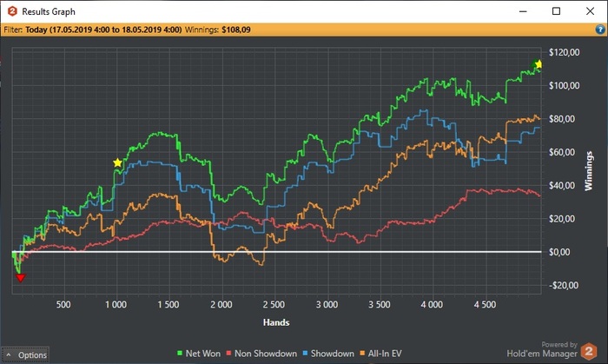Viewport: 608px width, 364px height.
Task: Click the $0,00 axis label
Action: (559, 252)
